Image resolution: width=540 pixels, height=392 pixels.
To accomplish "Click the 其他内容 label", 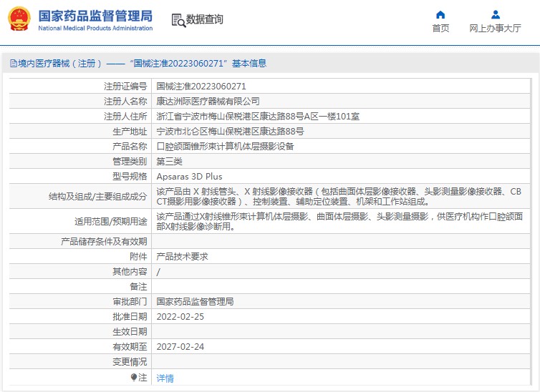I will 130,272.
